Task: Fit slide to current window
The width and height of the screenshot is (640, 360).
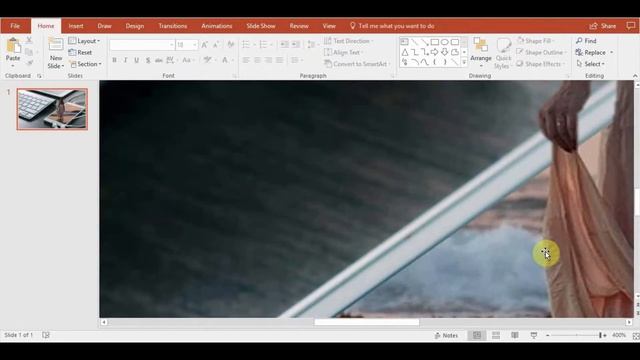Action: [636, 336]
